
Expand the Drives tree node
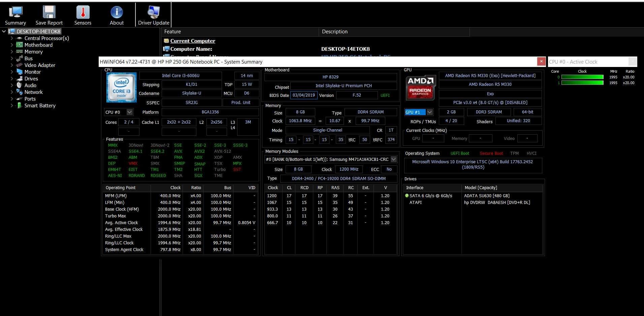pos(12,78)
